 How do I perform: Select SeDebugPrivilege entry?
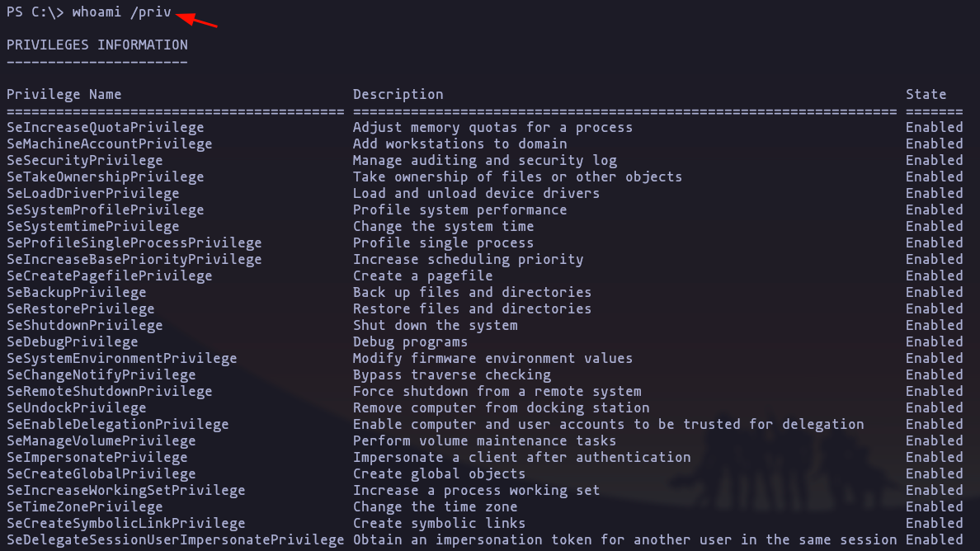click(x=73, y=341)
